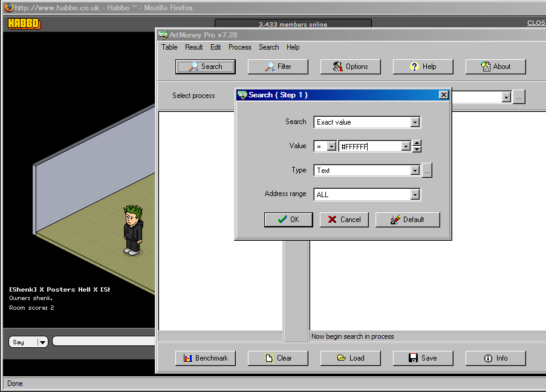Expand the comparison operator dropdown showing =

click(x=331, y=146)
